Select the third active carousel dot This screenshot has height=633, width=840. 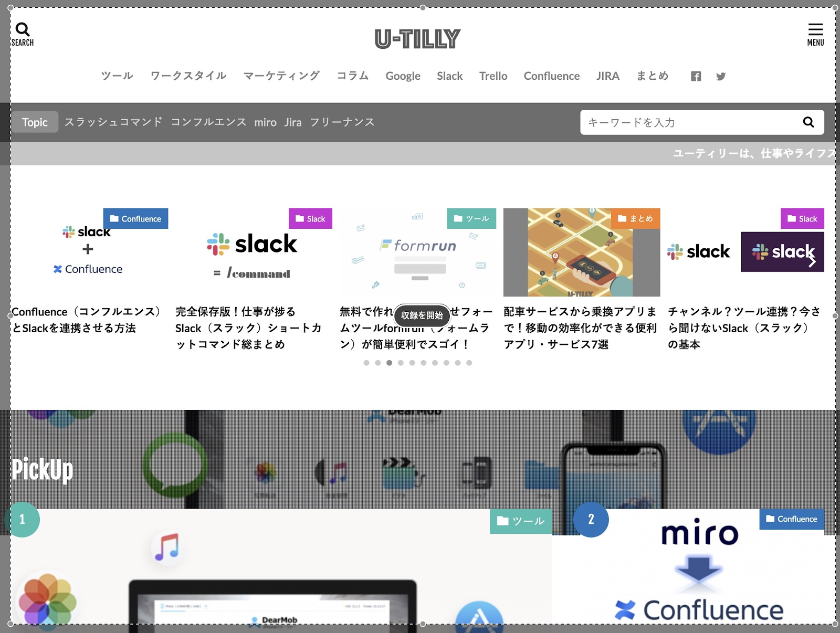[389, 363]
